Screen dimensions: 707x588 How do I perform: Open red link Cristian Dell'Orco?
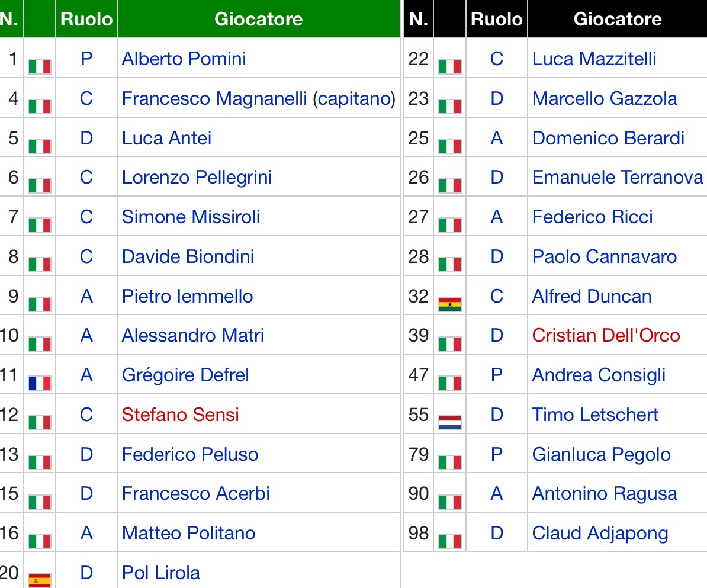pyautogui.click(x=606, y=335)
